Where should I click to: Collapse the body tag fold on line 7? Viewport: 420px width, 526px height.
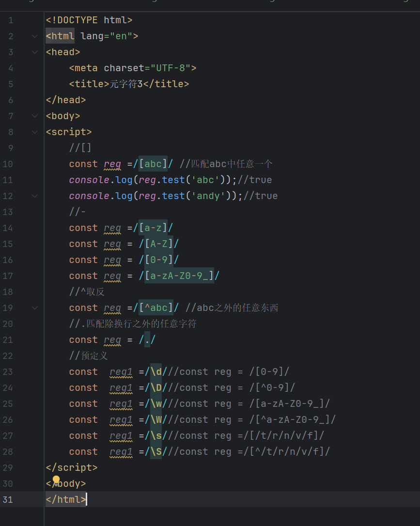coord(34,116)
